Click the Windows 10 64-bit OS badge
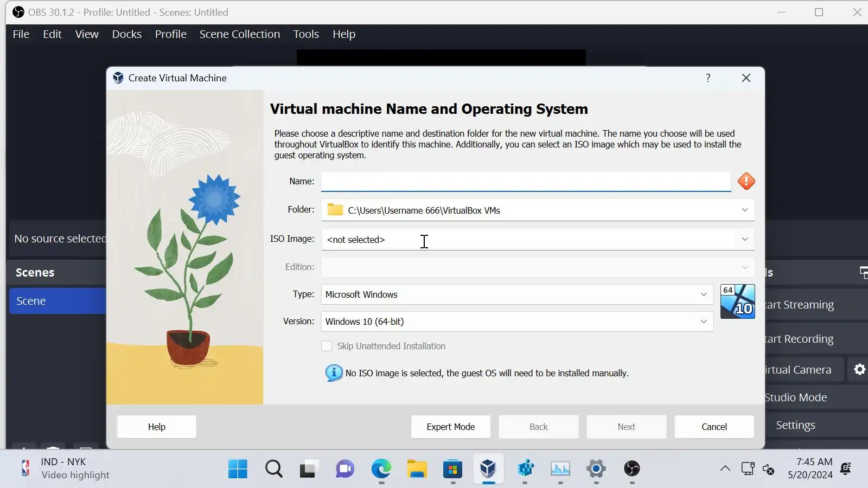868x488 pixels. point(737,301)
